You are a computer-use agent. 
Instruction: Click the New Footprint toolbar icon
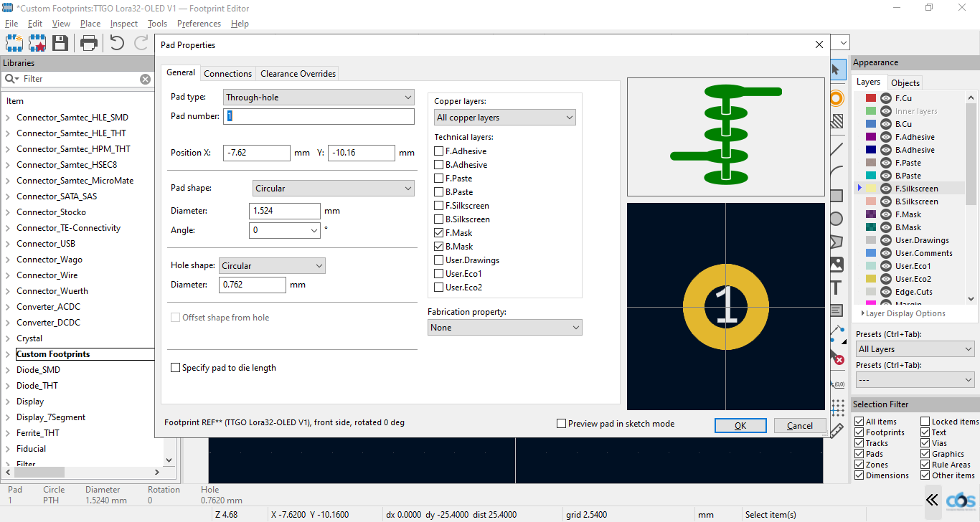(14, 43)
